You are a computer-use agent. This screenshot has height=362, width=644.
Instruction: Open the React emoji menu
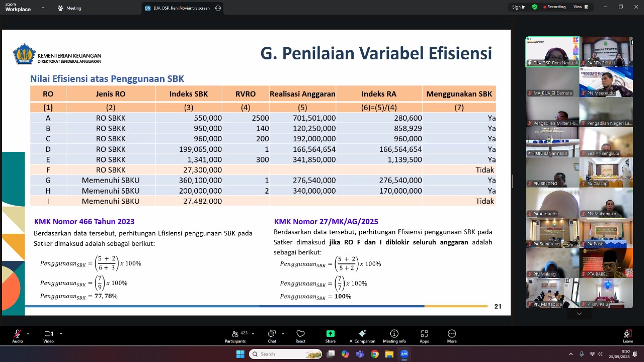pos(300,335)
